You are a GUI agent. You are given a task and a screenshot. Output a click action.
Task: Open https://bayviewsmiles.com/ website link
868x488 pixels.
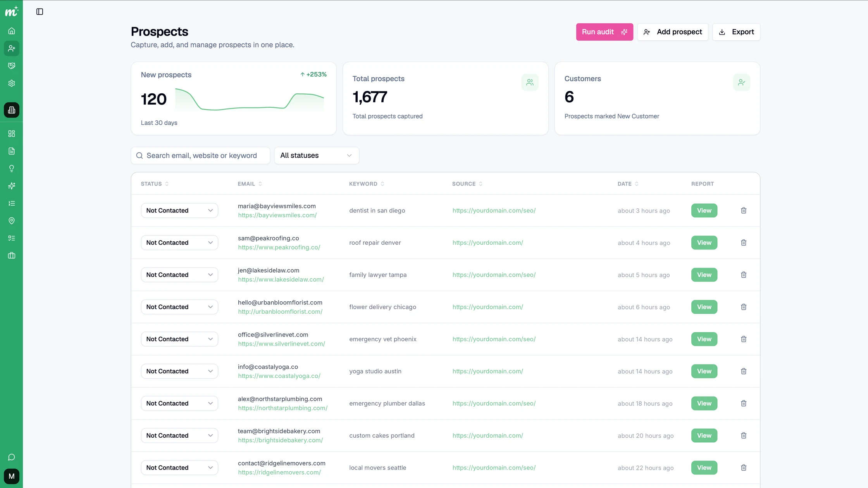pyautogui.click(x=277, y=215)
